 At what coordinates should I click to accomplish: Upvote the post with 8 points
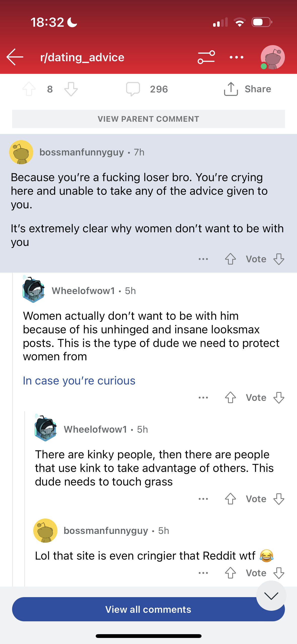(x=29, y=89)
